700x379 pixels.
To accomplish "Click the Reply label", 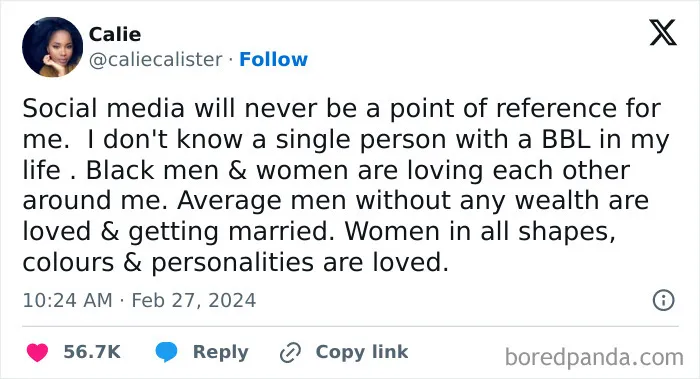I will (x=221, y=352).
